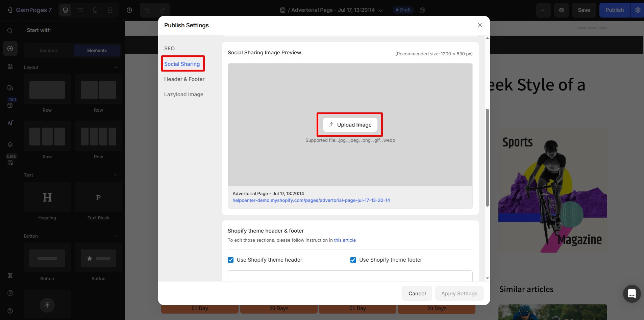Open this article link about theme sections
The image size is (644, 320).
coord(345,240)
